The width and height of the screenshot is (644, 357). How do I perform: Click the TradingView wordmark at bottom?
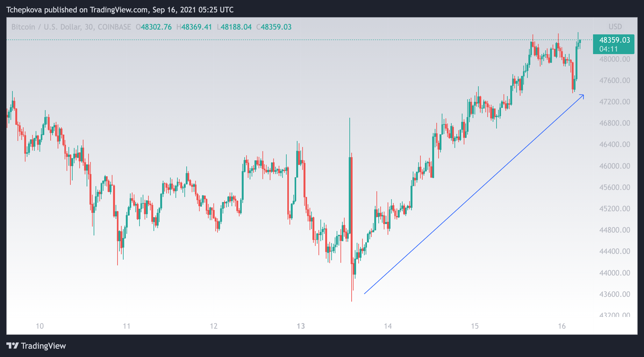(43, 346)
